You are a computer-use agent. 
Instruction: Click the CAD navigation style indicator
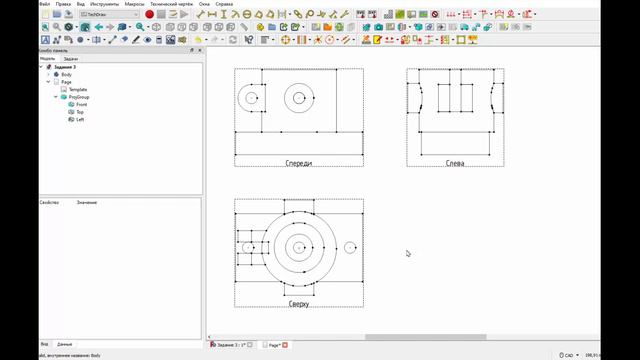click(x=569, y=355)
